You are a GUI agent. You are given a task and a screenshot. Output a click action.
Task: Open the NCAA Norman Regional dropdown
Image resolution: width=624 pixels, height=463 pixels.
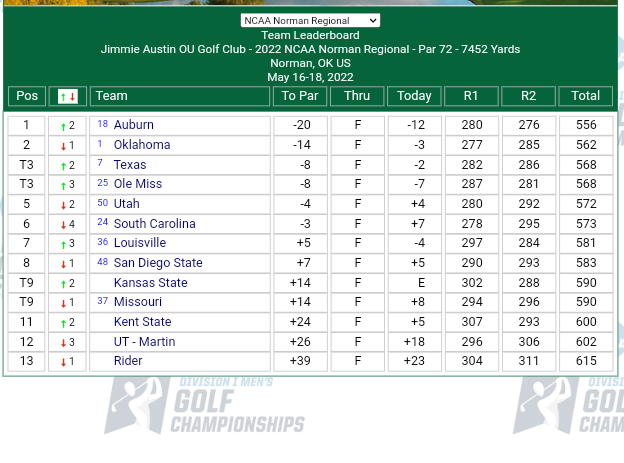coord(310,20)
